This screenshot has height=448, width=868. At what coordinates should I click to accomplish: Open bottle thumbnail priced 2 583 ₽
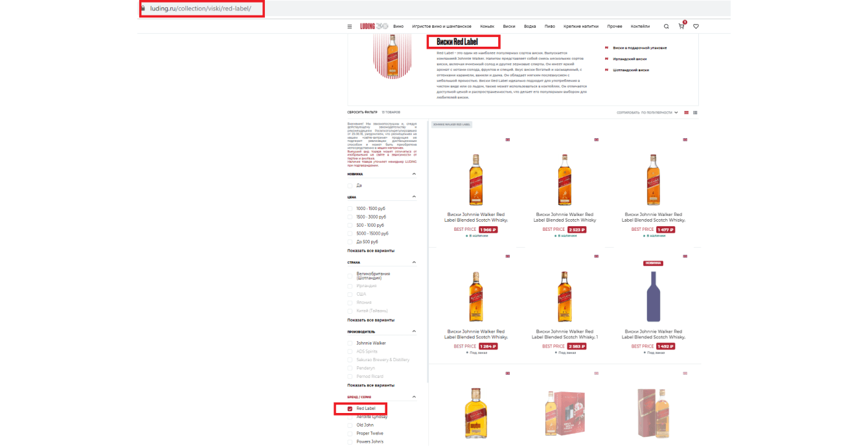pos(565,296)
